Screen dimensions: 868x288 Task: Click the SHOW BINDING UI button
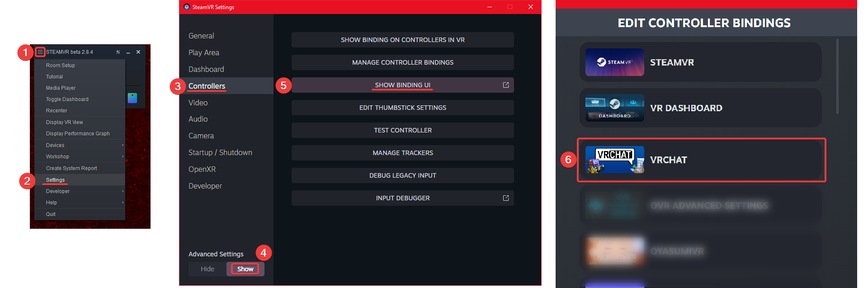(402, 85)
